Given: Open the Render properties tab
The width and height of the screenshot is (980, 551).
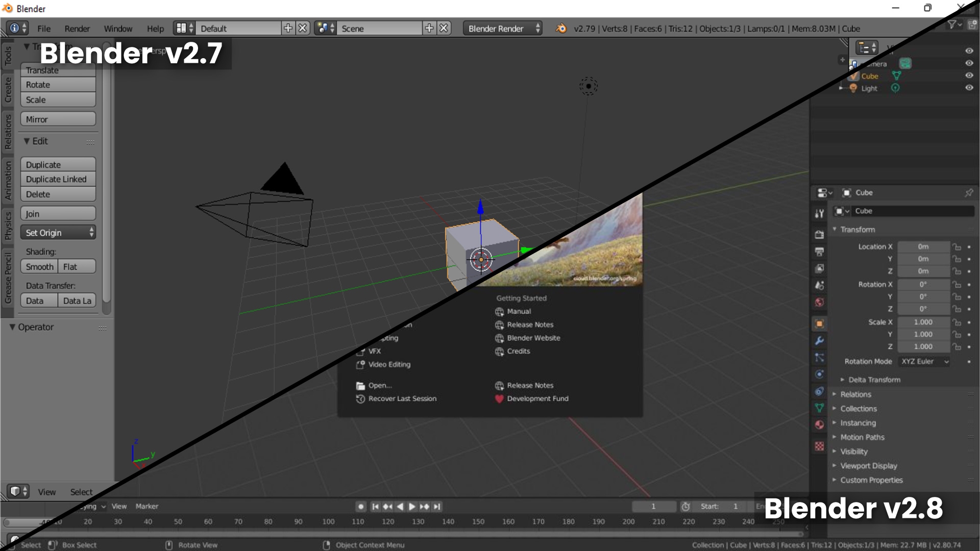Looking at the screenshot, I should (x=819, y=235).
